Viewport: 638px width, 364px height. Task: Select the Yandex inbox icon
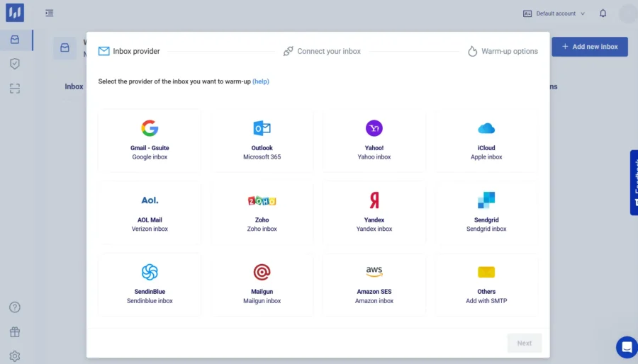(x=374, y=200)
